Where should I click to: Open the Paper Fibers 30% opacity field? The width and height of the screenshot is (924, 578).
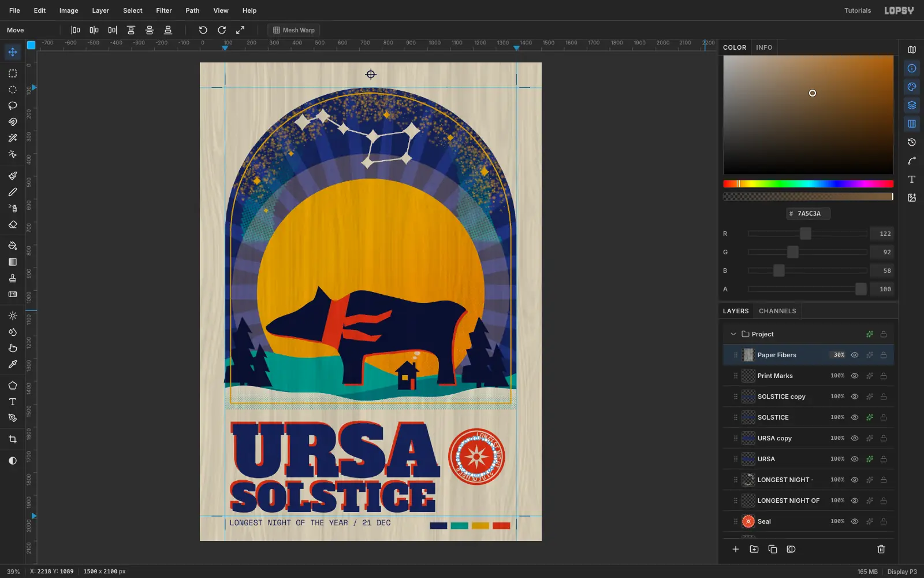pos(839,355)
